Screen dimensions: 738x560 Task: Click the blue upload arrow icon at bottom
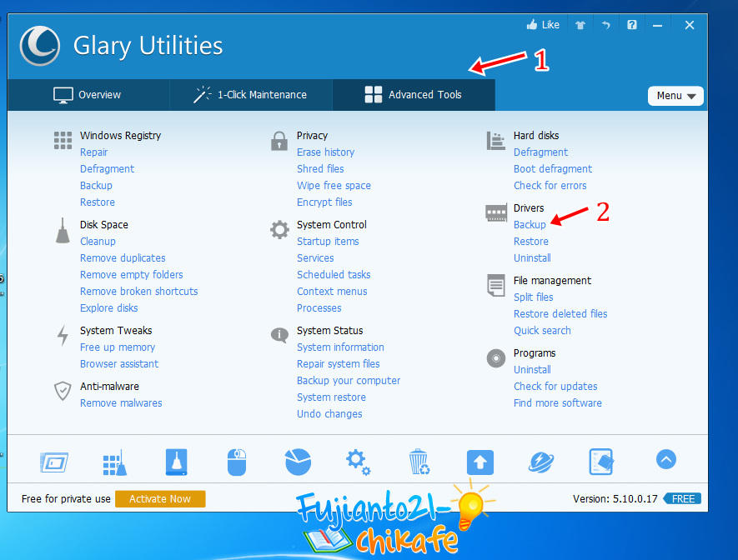tap(479, 460)
